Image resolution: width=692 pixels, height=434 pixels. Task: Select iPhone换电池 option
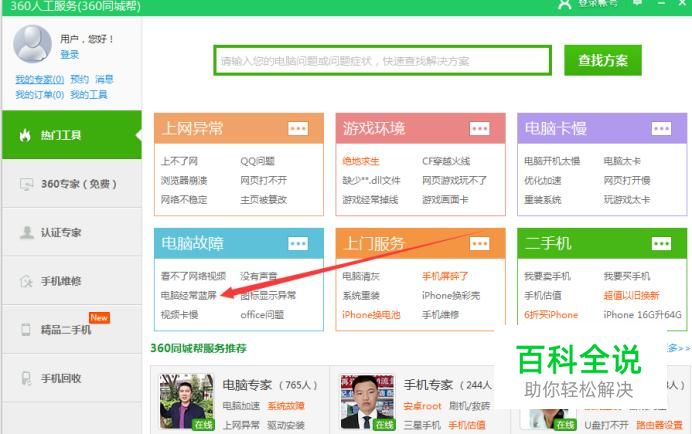371,315
